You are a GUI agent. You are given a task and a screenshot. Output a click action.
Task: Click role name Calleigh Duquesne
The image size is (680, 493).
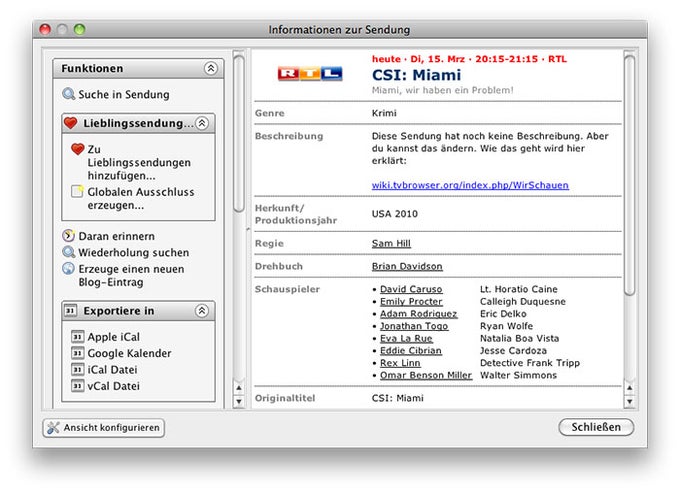point(523,301)
